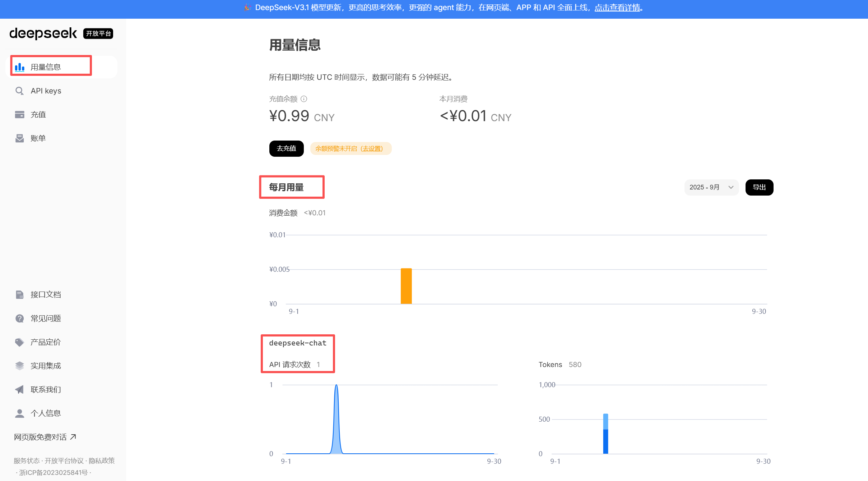868x481 pixels.
Task: Go to the 账单 sidebar menu entry
Action: [x=38, y=138]
